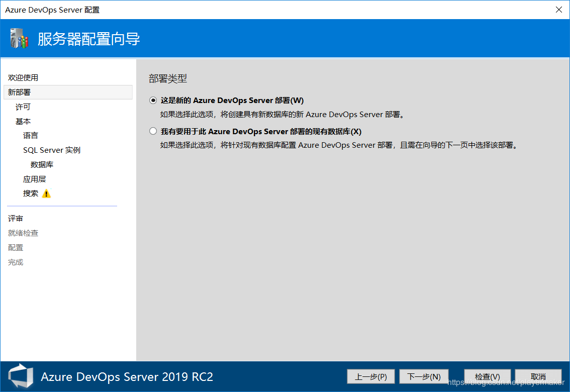Jump to the 语言 step

(31, 136)
